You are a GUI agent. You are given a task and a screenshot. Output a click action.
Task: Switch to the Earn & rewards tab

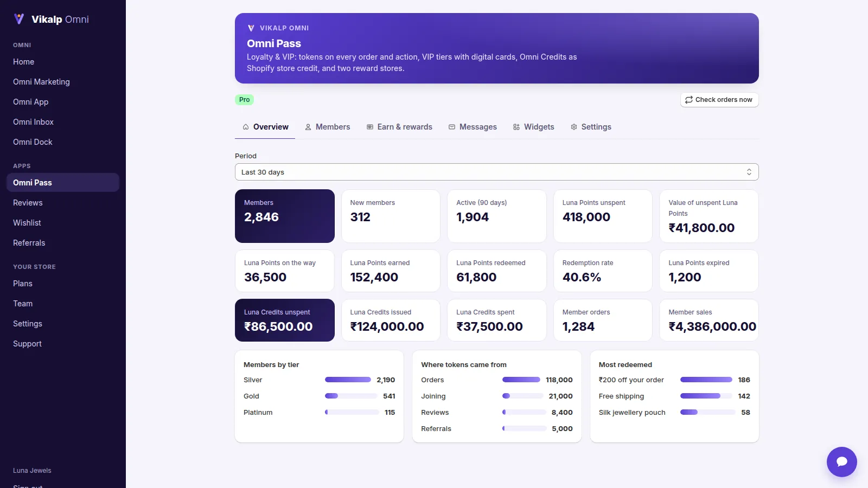[x=399, y=127]
